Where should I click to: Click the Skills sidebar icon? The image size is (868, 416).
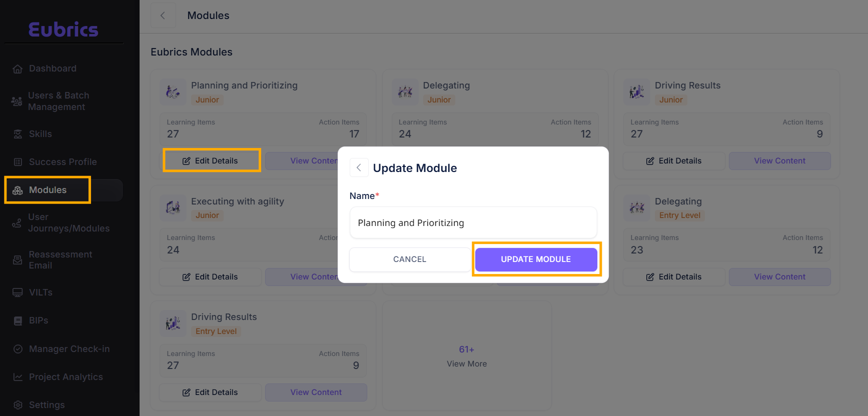click(18, 134)
